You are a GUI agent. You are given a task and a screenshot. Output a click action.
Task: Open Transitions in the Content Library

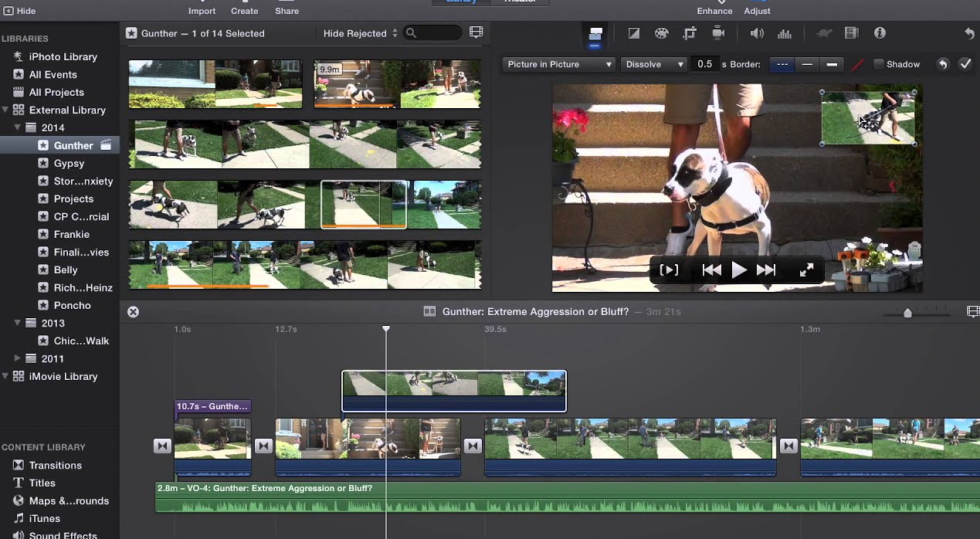[x=55, y=465]
